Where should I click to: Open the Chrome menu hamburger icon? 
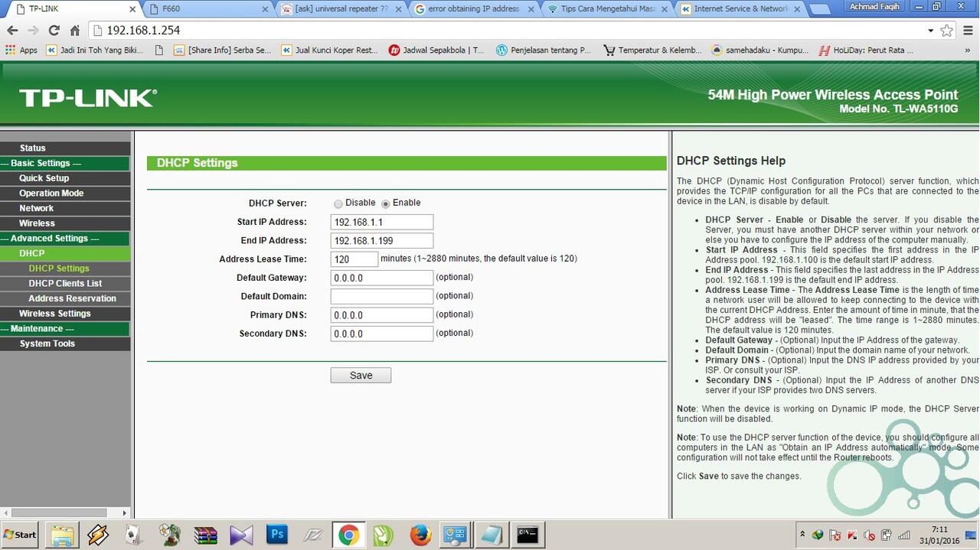[x=968, y=31]
